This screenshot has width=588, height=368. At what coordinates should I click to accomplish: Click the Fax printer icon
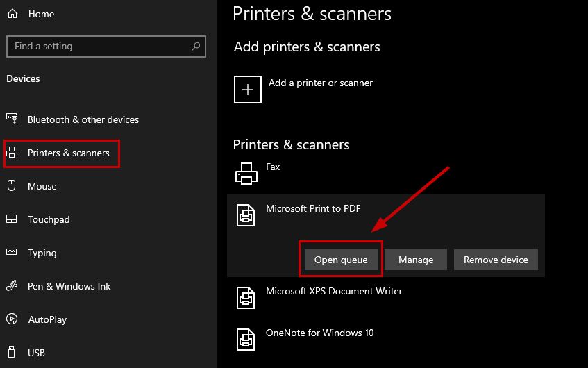click(x=246, y=173)
